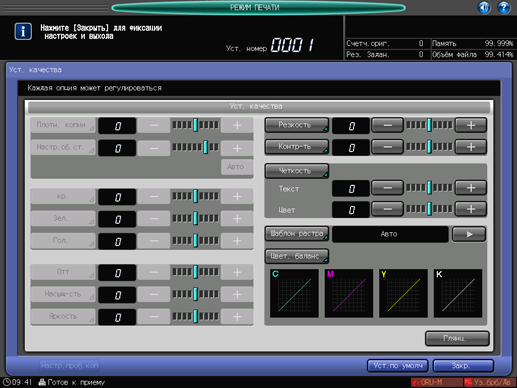Click the Яркость brightness button
Screen dimensions: 517x388
[63, 316]
